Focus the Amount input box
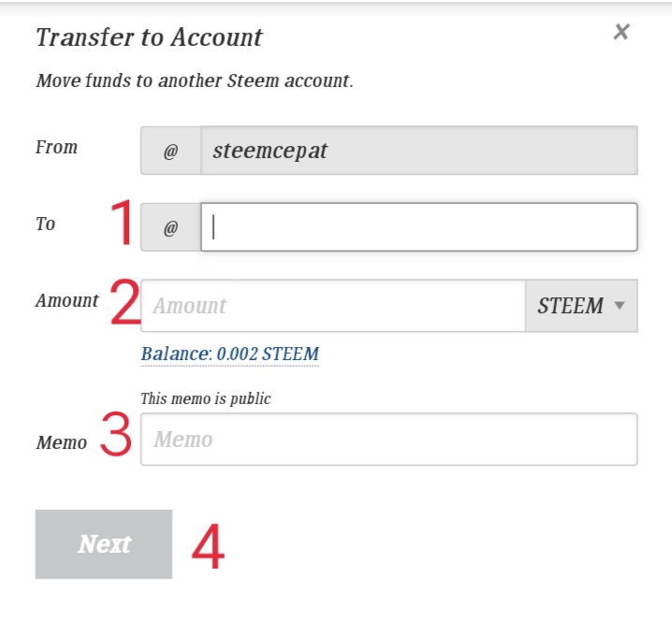The width and height of the screenshot is (672, 621). (x=332, y=306)
